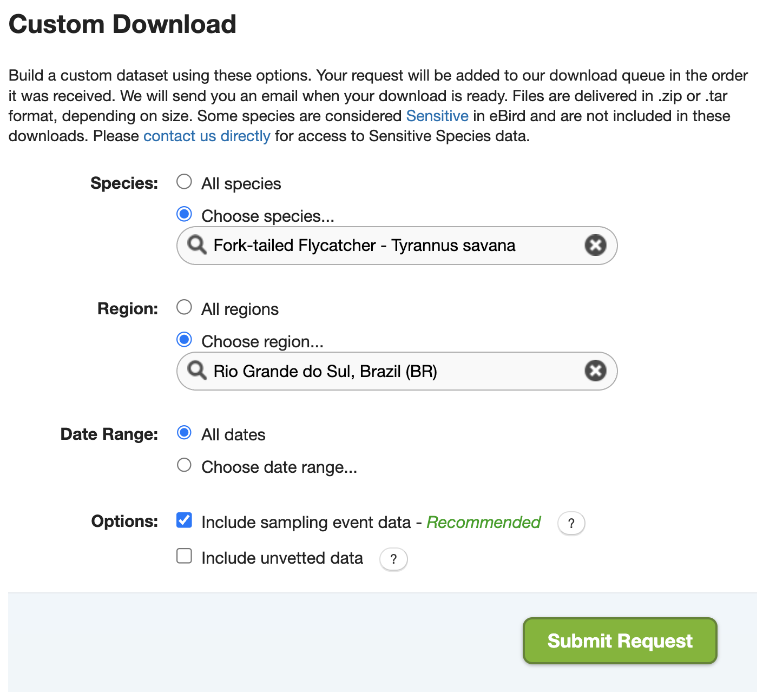Select the All dates option
Viewport: 763px width, 700px height.
[x=185, y=433]
